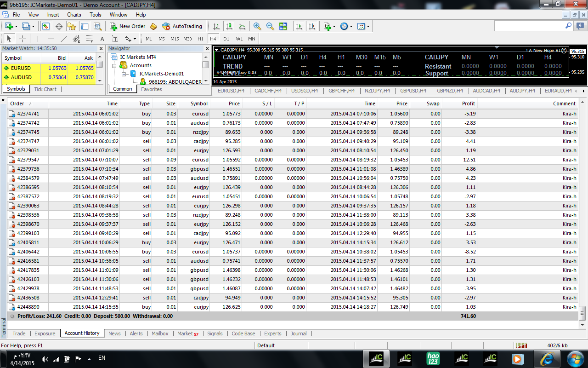Click the search input field
588x368 pixels.
click(x=530, y=26)
